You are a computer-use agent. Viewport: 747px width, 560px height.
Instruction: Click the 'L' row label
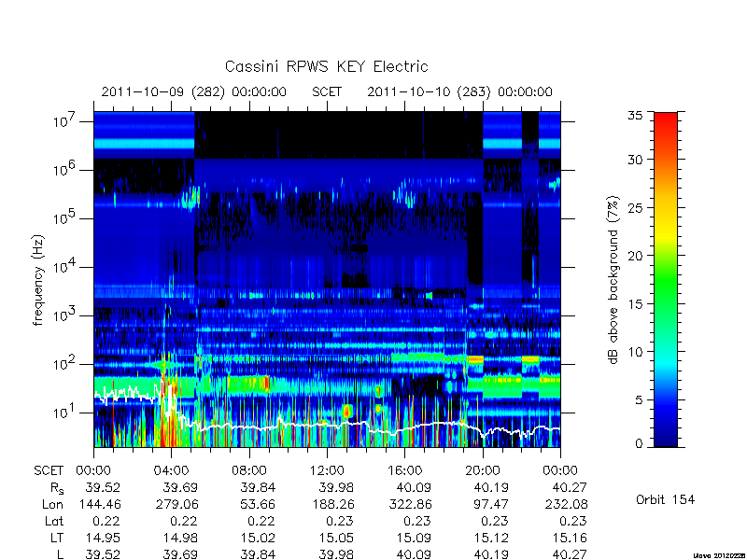pyautogui.click(x=60, y=554)
